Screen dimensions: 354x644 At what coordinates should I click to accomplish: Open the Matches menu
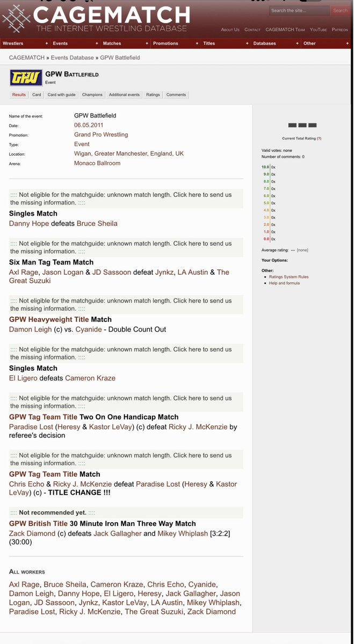coord(112,43)
